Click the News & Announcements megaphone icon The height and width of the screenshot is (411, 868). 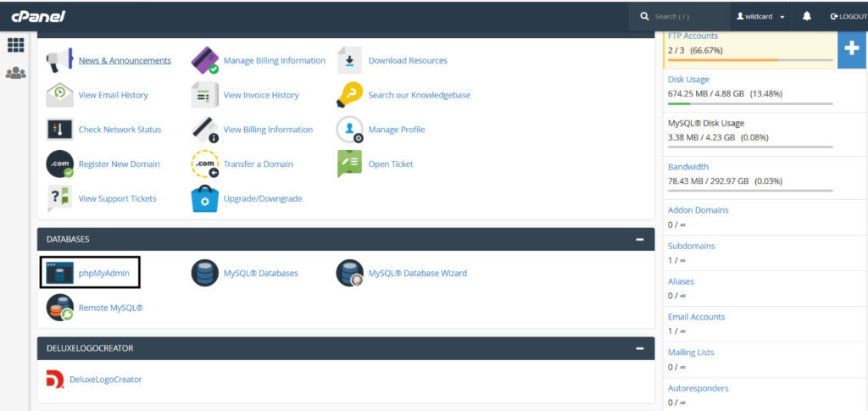(60, 61)
